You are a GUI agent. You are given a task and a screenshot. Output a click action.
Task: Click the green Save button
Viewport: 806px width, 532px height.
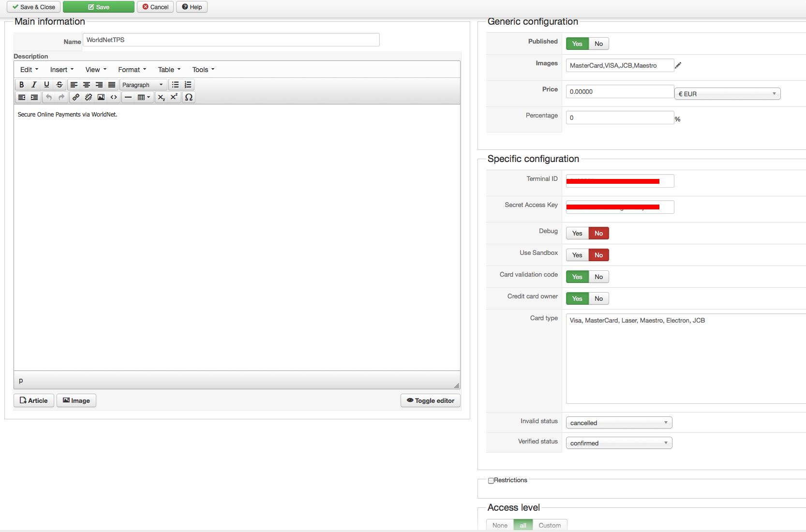tap(99, 7)
